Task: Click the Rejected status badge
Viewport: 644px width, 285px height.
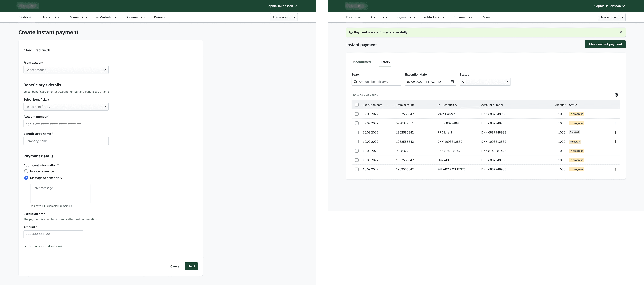Action: tap(575, 142)
